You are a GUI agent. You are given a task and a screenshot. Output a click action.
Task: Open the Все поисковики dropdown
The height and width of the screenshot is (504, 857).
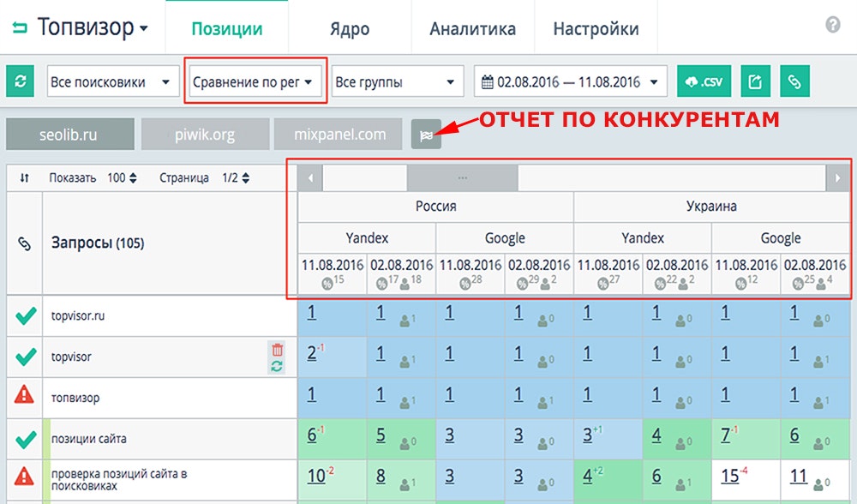(113, 81)
